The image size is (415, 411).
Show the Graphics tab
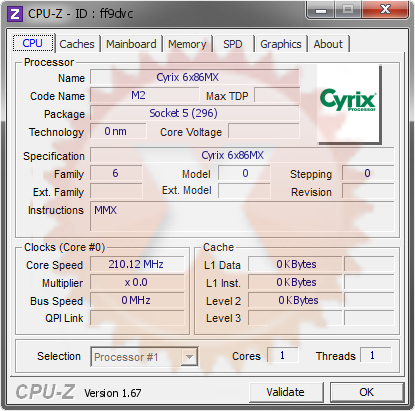click(x=281, y=44)
